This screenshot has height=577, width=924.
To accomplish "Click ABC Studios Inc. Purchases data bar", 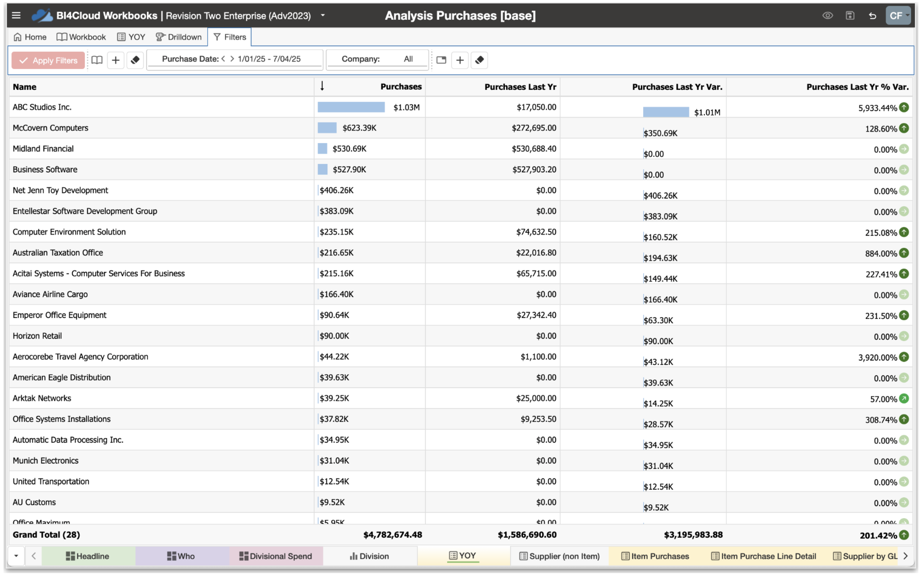I will (351, 107).
